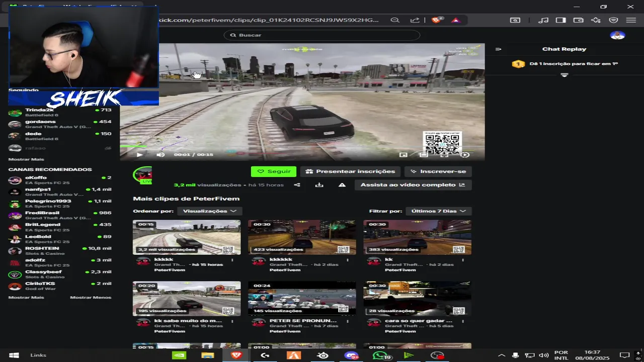The image size is (644, 362).
Task: Open the 423 visualizações clip thumbnail
Action: coord(302,237)
